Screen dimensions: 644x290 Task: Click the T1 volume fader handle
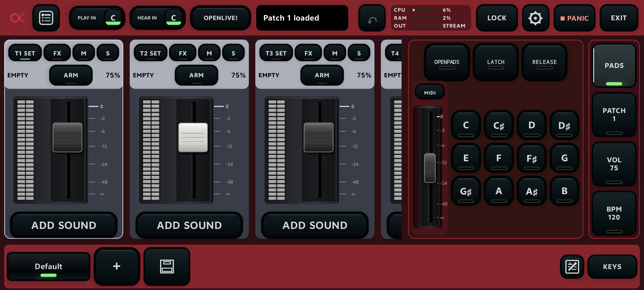coord(67,137)
